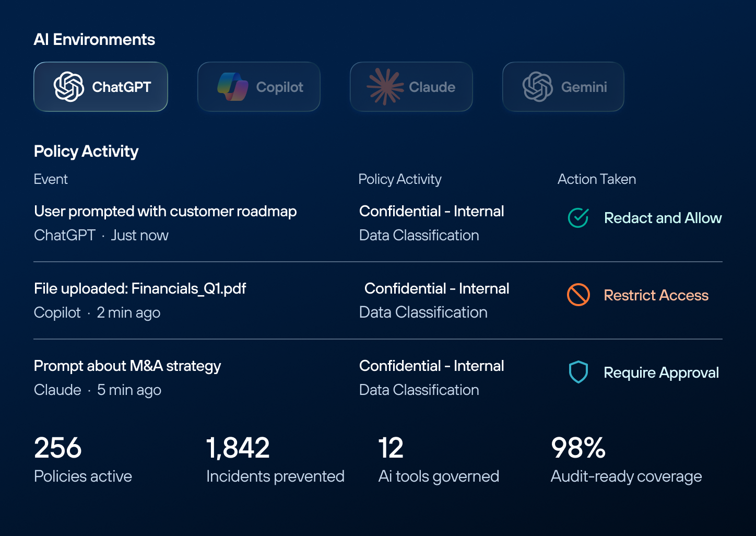This screenshot has width=756, height=536.
Task: Open the 'File uploaded: Financials_Q1.pdf' event
Action: (x=140, y=288)
